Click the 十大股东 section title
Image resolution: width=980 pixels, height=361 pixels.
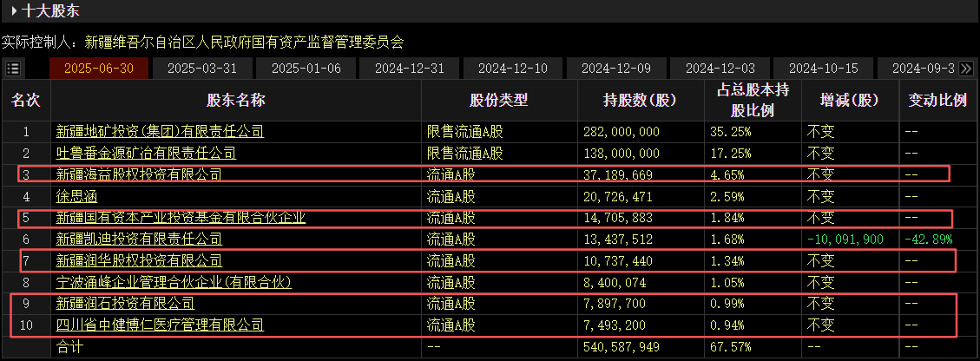pos(50,10)
